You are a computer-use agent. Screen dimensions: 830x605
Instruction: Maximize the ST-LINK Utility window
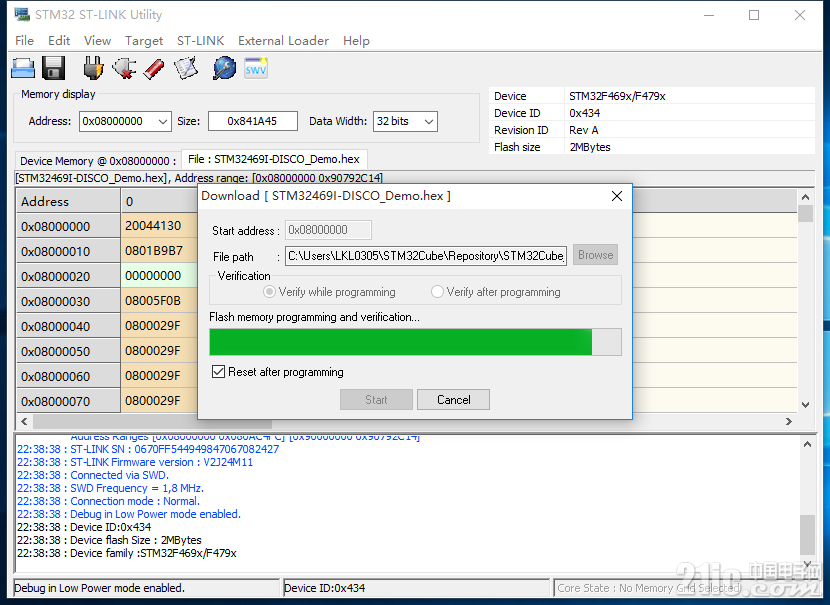754,15
